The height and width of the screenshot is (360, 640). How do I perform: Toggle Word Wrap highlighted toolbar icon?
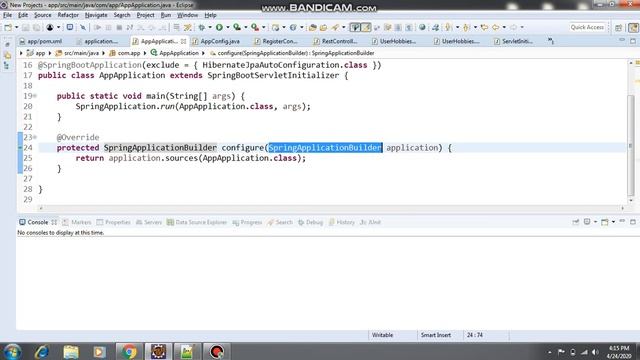[x=366, y=27]
